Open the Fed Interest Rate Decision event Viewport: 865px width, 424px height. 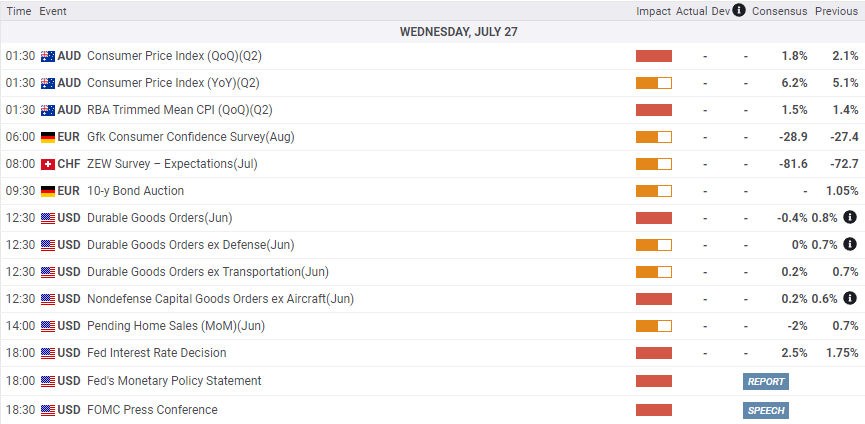(x=157, y=353)
